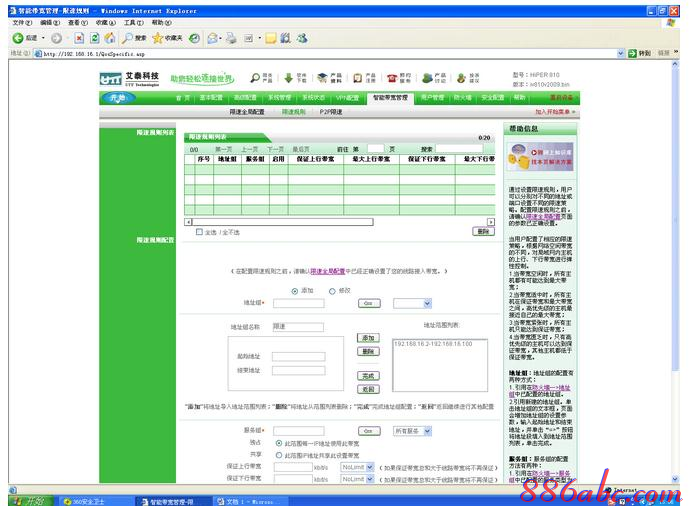Image resolution: width=691 pixels, height=506 pixels.
Task: Click 删除 button below the rules table
Action: 484,231
